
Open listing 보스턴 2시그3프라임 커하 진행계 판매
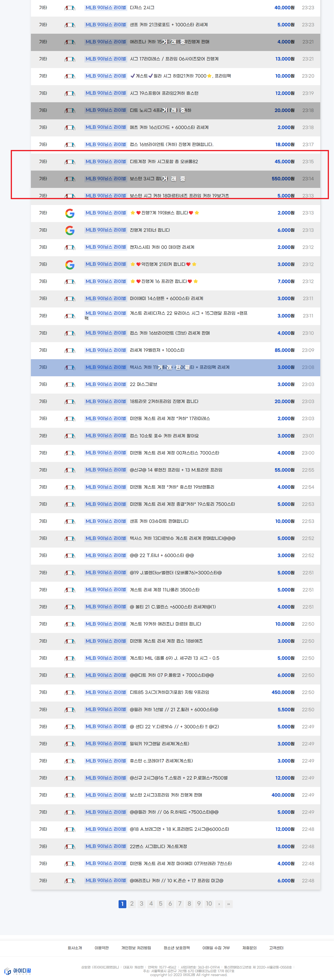166,795
